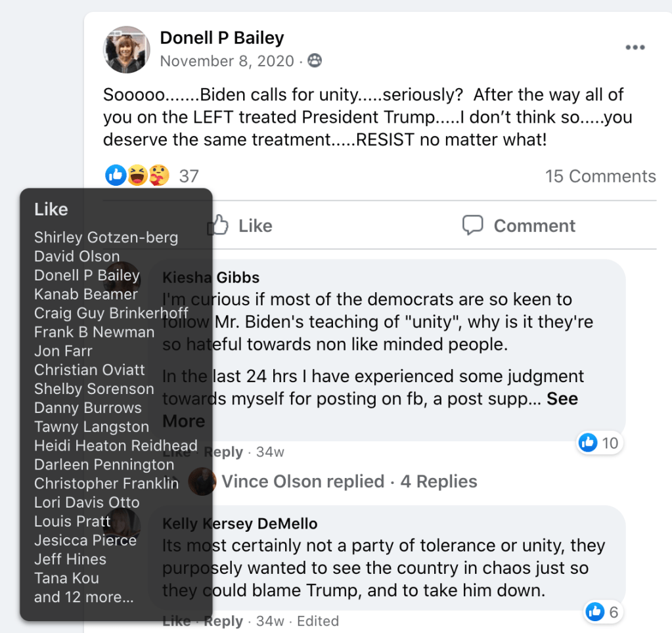The height and width of the screenshot is (633, 672).
Task: Click the blue Like reaction icon on the post
Action: point(116,175)
